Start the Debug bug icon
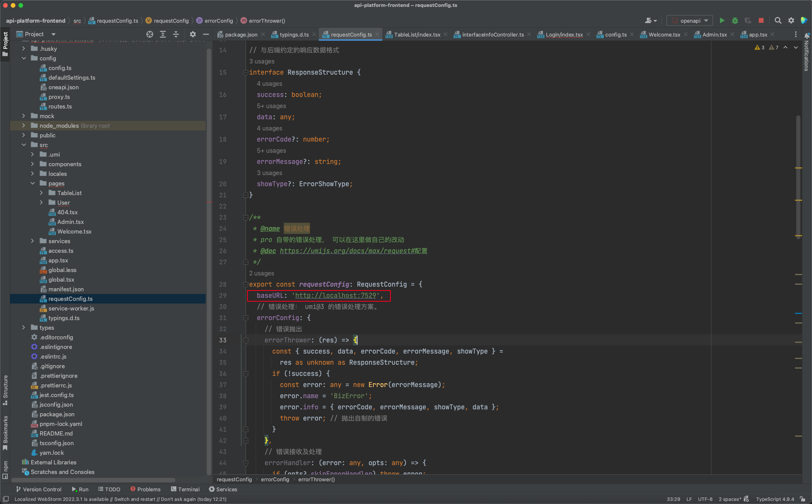 coord(735,20)
